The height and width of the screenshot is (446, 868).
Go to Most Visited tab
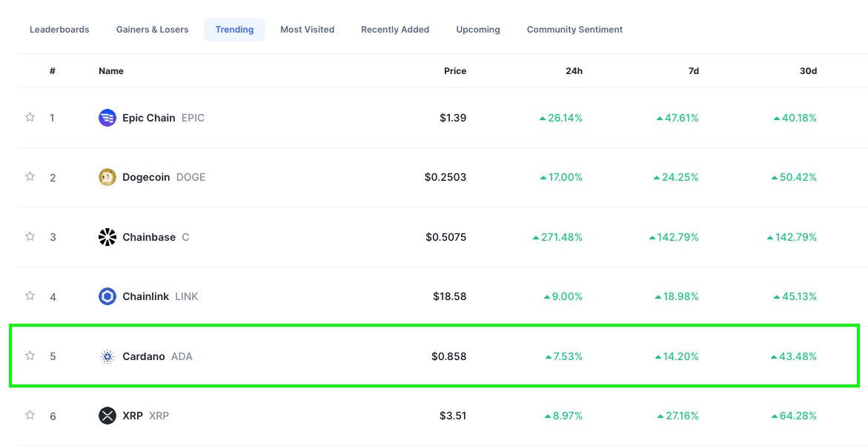pos(307,30)
